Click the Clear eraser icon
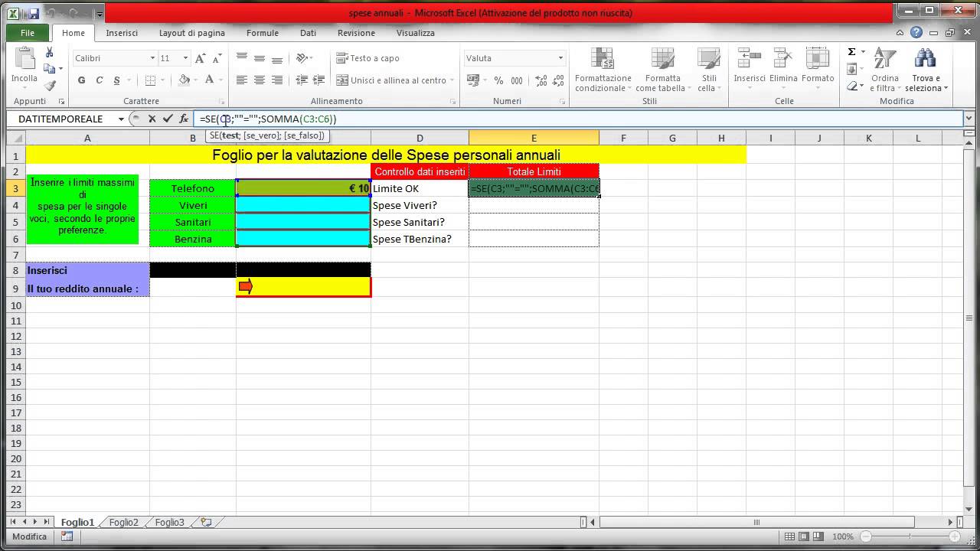The width and height of the screenshot is (980, 551). 851,86
